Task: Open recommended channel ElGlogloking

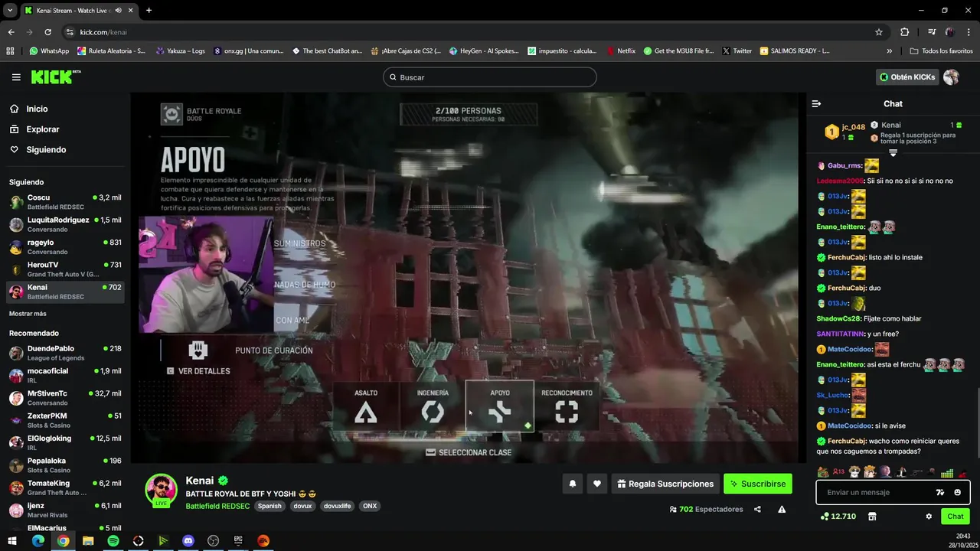Action: 65,442
